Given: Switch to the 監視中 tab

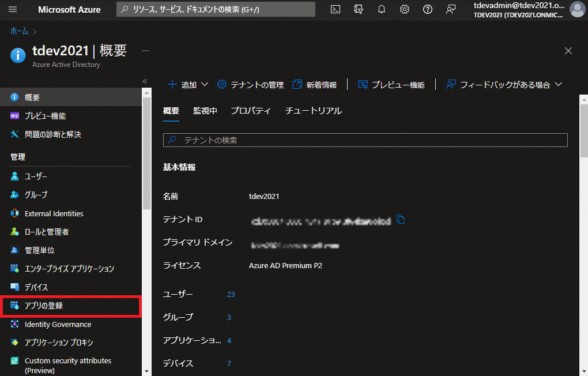Looking at the screenshot, I should pos(205,111).
